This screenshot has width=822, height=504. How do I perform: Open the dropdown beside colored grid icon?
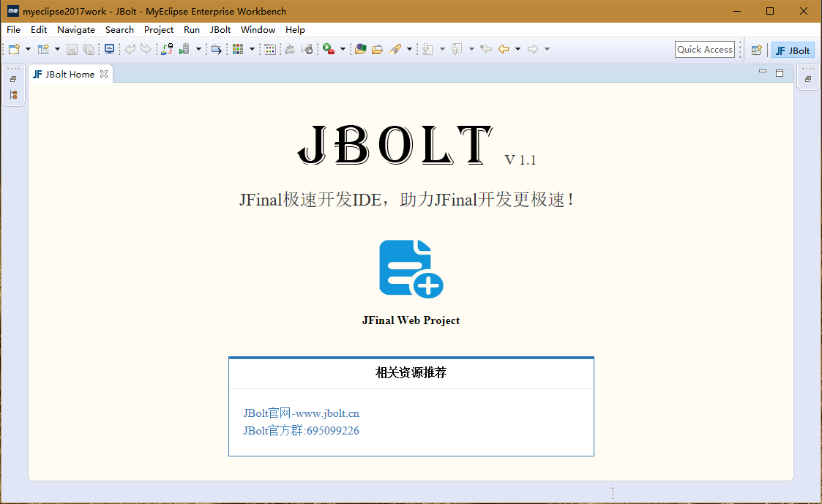(252, 49)
